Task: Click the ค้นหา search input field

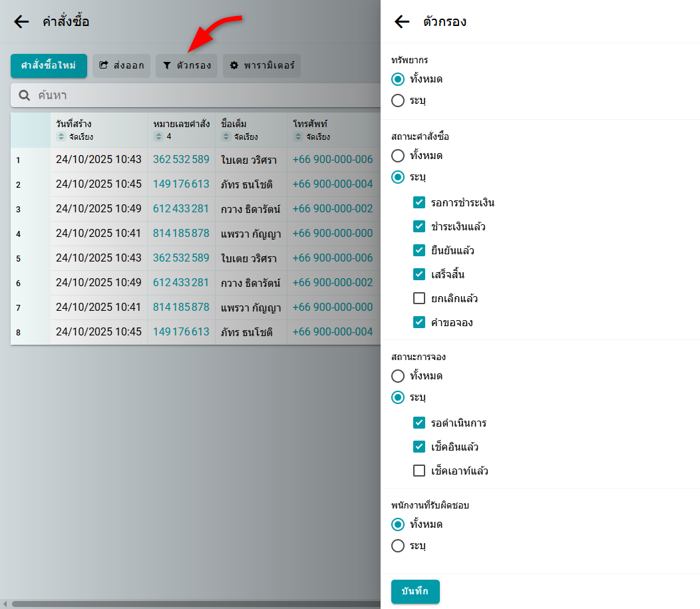Action: click(x=200, y=96)
